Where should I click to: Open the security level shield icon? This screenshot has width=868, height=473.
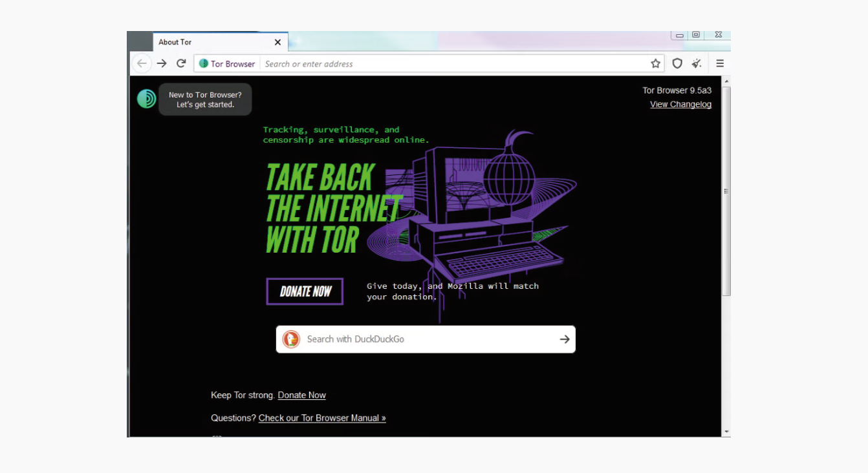pyautogui.click(x=677, y=63)
